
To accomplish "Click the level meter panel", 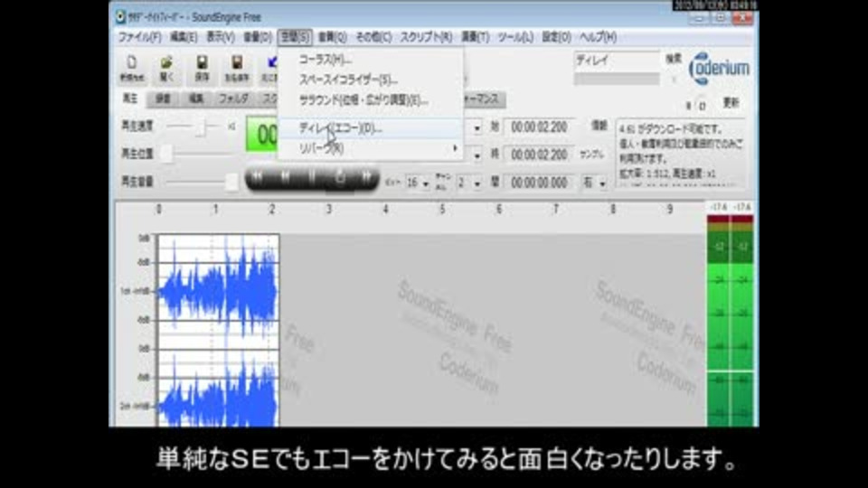I will click(x=731, y=320).
